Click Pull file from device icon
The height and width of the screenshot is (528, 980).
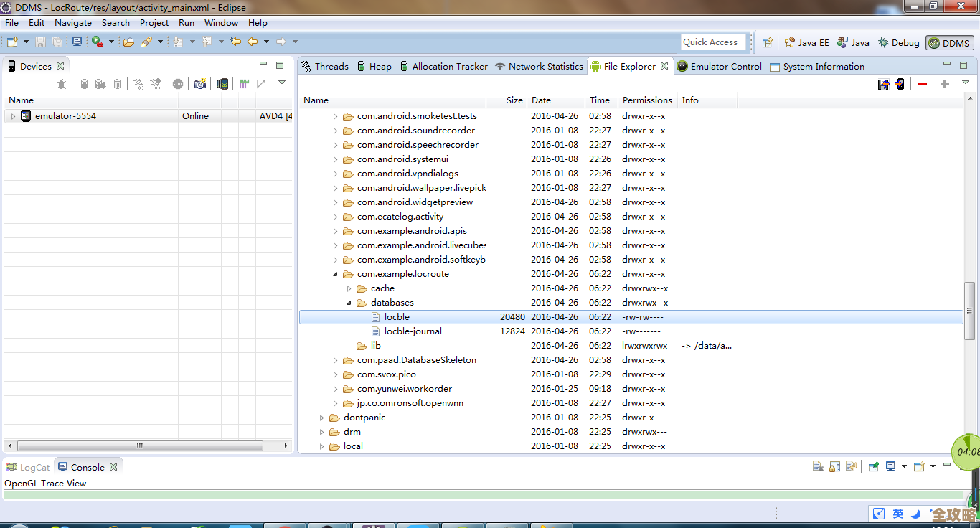[883, 84]
